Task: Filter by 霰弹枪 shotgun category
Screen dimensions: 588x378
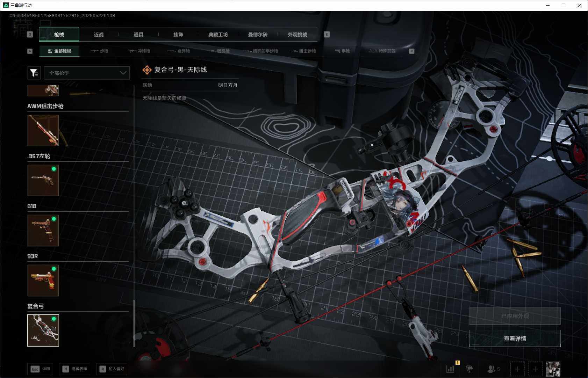Action: coord(179,51)
